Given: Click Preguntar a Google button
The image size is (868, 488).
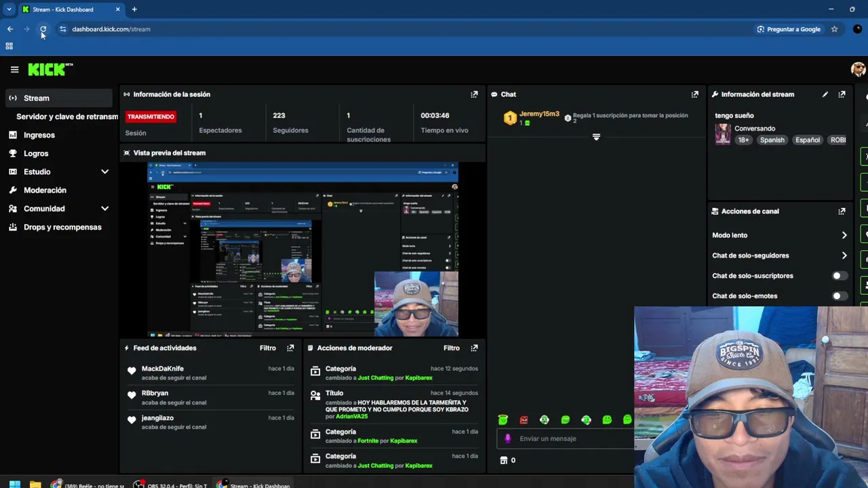Looking at the screenshot, I should coord(789,29).
